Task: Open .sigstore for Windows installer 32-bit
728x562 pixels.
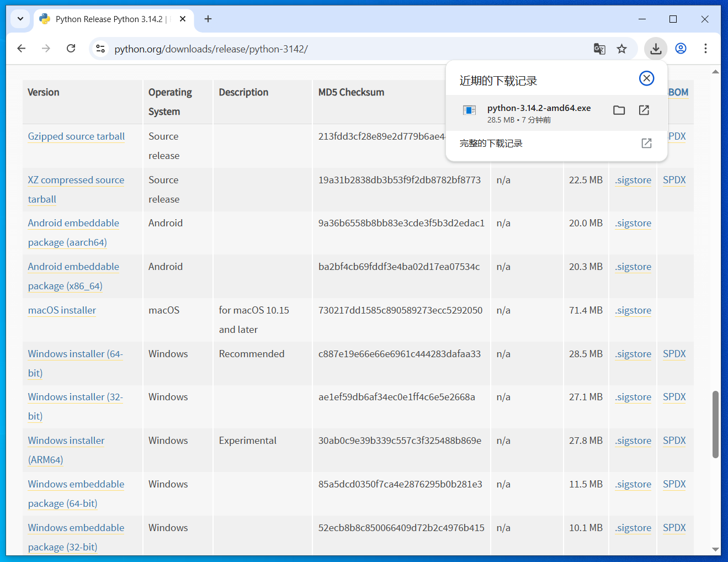Action: (x=633, y=397)
